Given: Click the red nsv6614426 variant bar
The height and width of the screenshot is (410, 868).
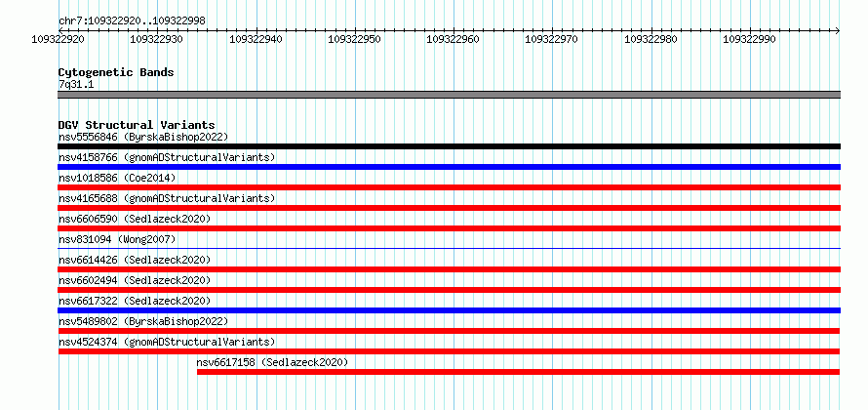Looking at the screenshot, I should pos(449,269).
